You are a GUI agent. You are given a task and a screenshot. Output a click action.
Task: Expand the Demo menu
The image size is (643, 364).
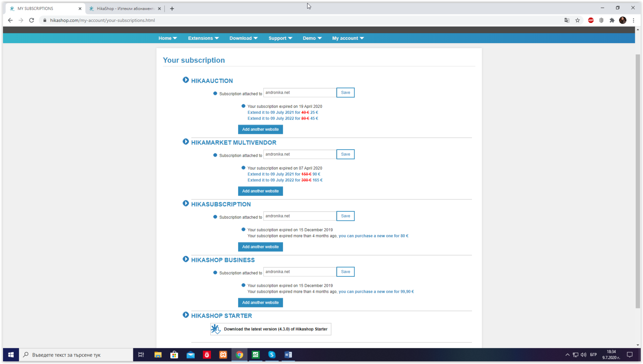click(x=312, y=38)
